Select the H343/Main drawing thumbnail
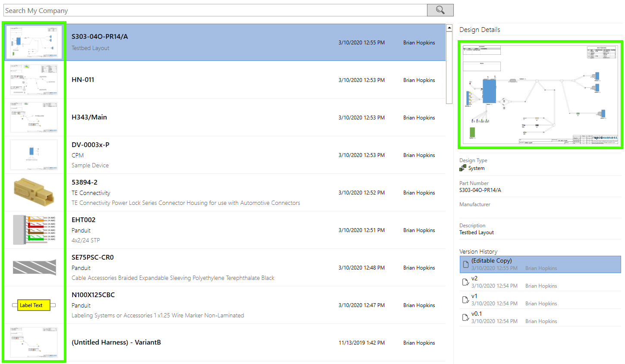This screenshot has width=625, height=364. click(34, 117)
